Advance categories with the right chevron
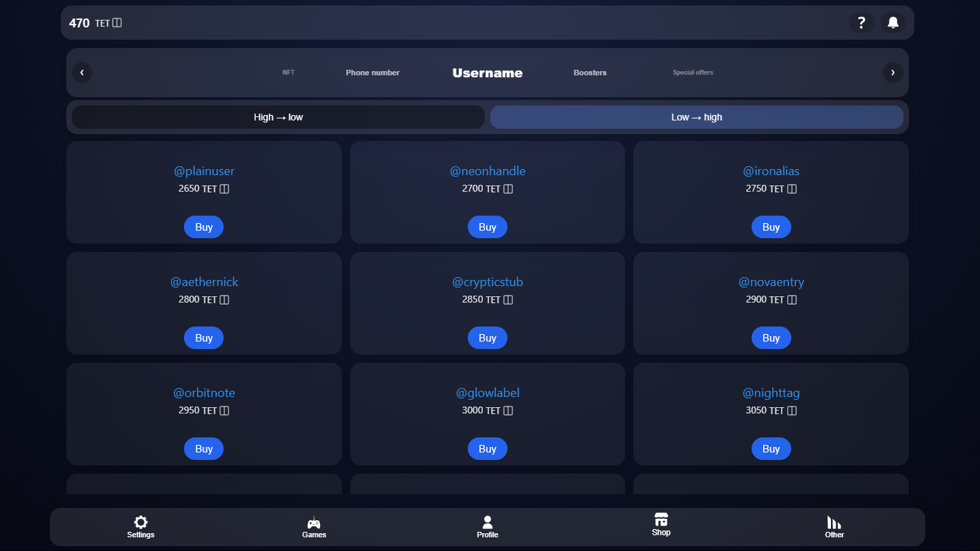980x551 pixels. 892,73
